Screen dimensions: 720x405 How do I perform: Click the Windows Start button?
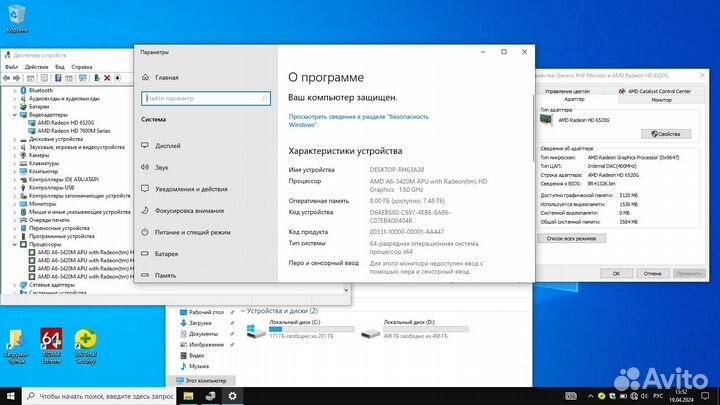(x=8, y=396)
